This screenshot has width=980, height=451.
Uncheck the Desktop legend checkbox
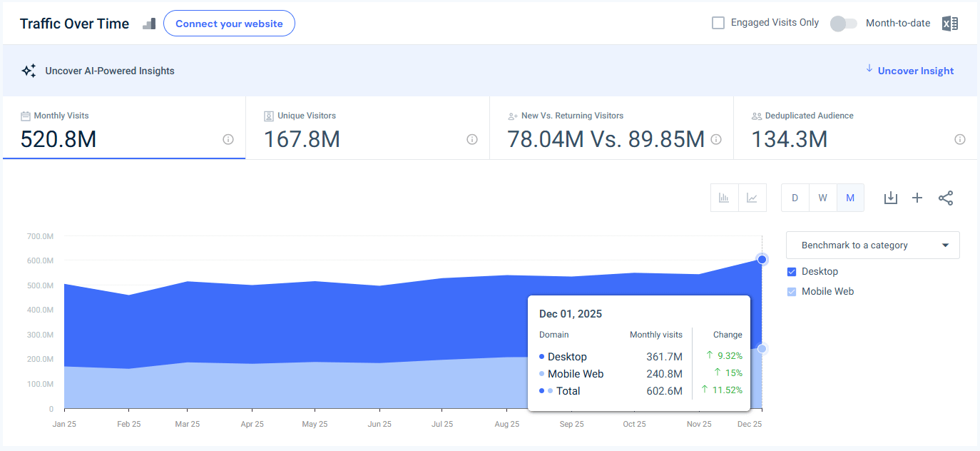click(791, 271)
